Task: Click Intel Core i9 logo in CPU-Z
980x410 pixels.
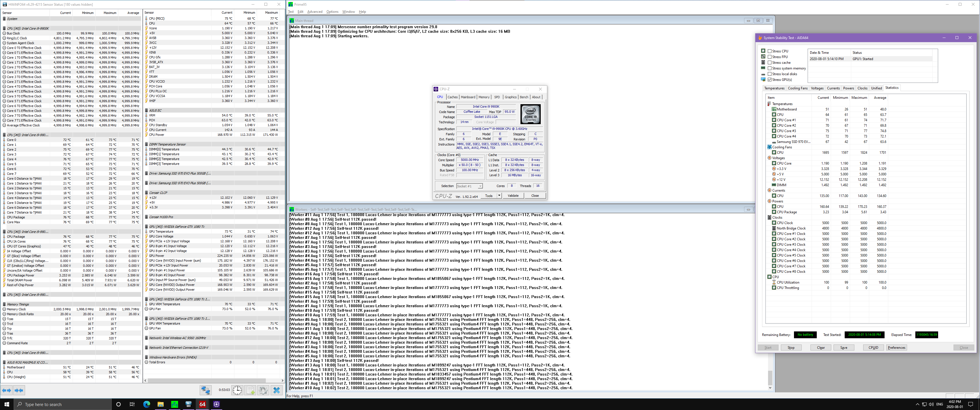Action: pos(530,114)
